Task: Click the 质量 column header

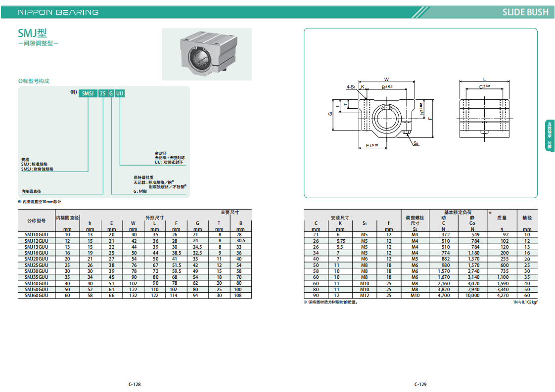Action: coord(502,218)
